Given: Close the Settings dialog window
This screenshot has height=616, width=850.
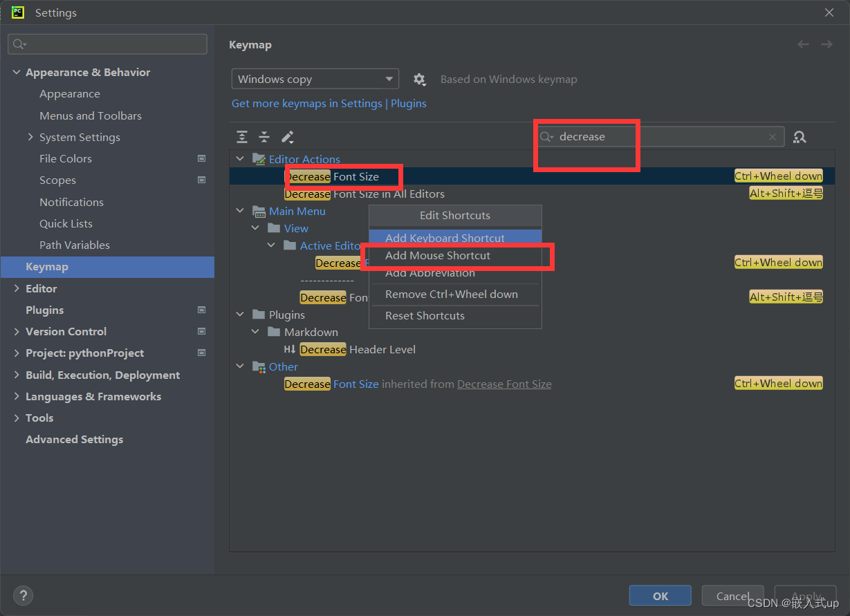Looking at the screenshot, I should click(x=829, y=12).
